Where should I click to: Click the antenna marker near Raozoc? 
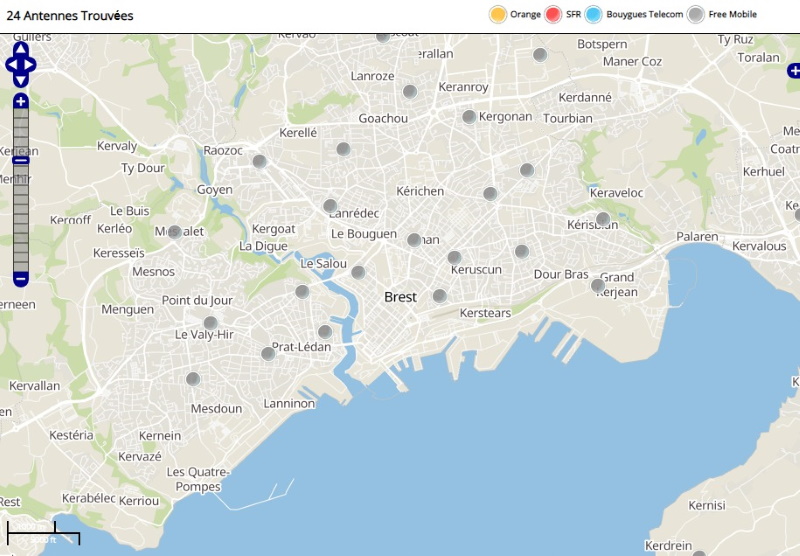coord(259,161)
